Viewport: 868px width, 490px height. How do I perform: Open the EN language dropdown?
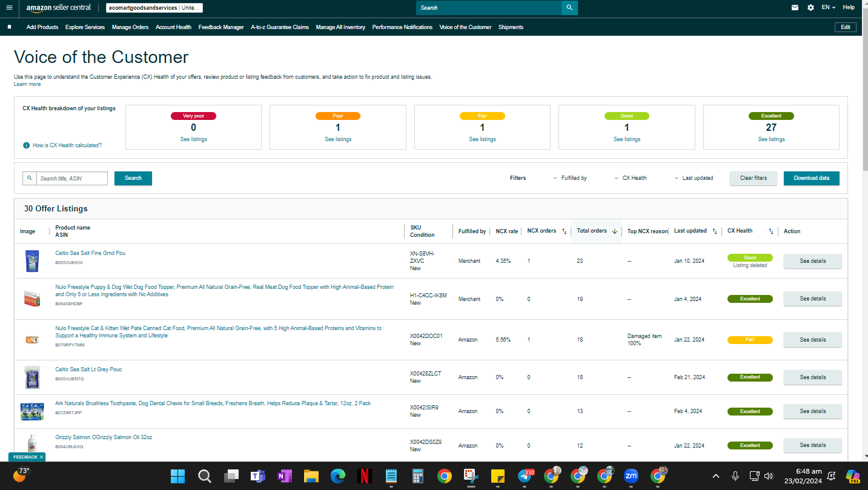828,8
